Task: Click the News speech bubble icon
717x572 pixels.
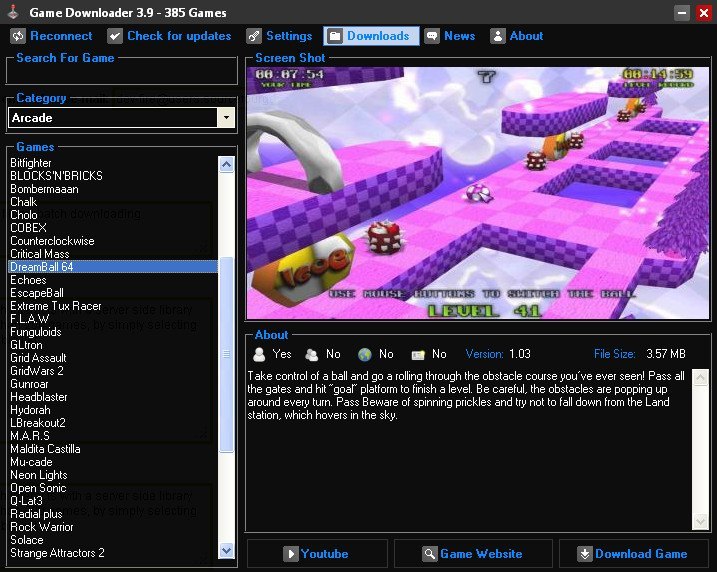Action: coord(432,36)
